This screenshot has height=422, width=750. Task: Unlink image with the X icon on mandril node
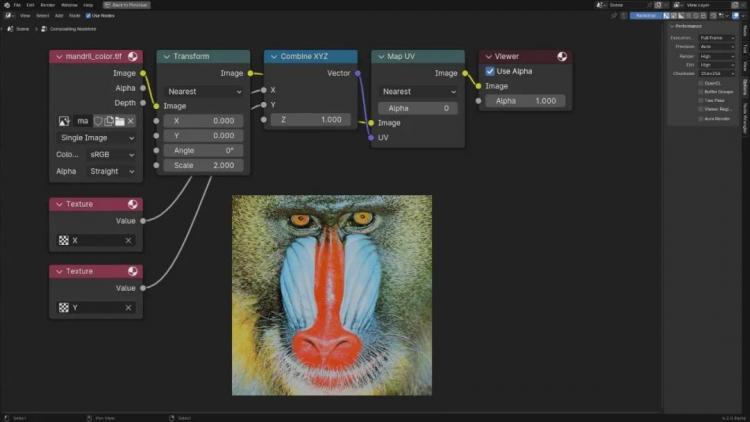[x=131, y=121]
